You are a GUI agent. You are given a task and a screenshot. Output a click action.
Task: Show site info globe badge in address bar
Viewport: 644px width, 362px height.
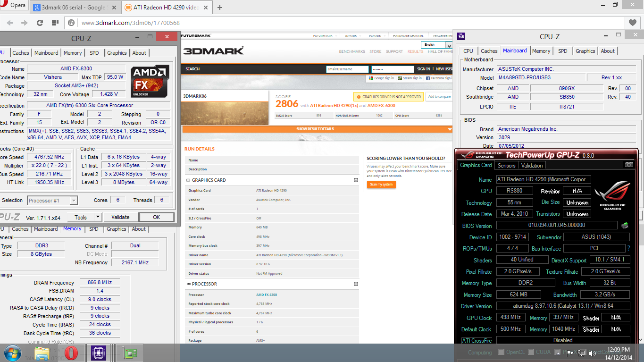point(71,23)
